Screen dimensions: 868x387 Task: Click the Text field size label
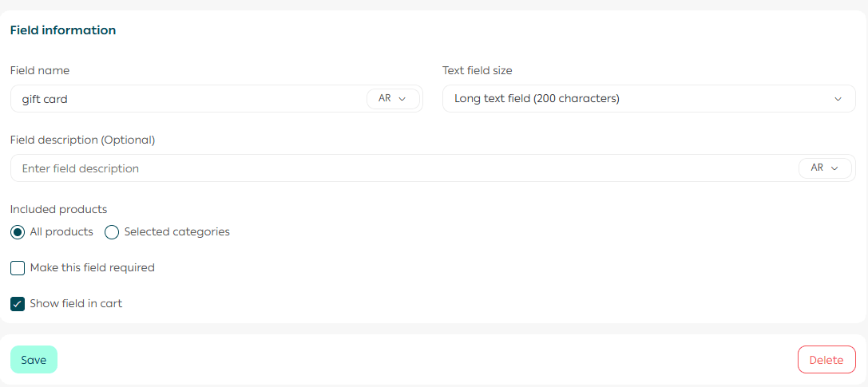(478, 70)
